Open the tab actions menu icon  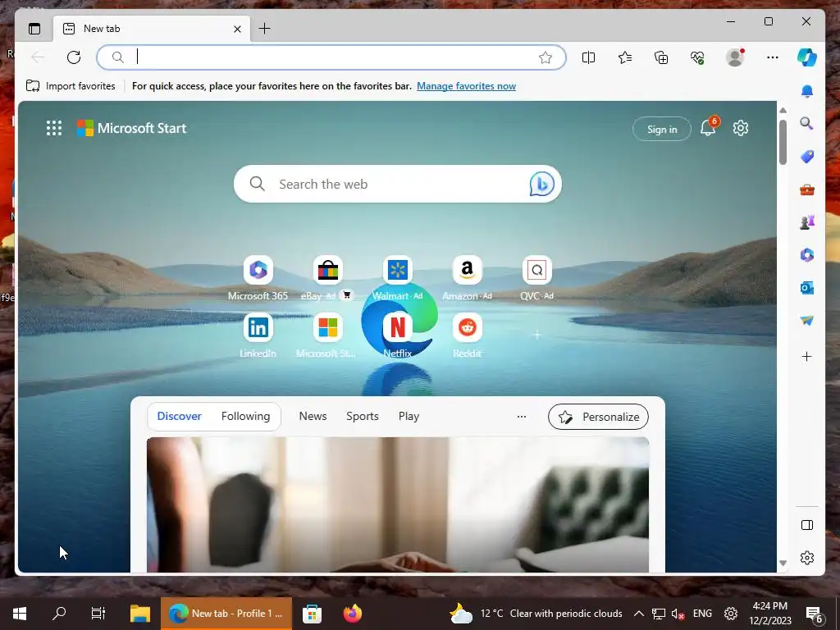(34, 29)
